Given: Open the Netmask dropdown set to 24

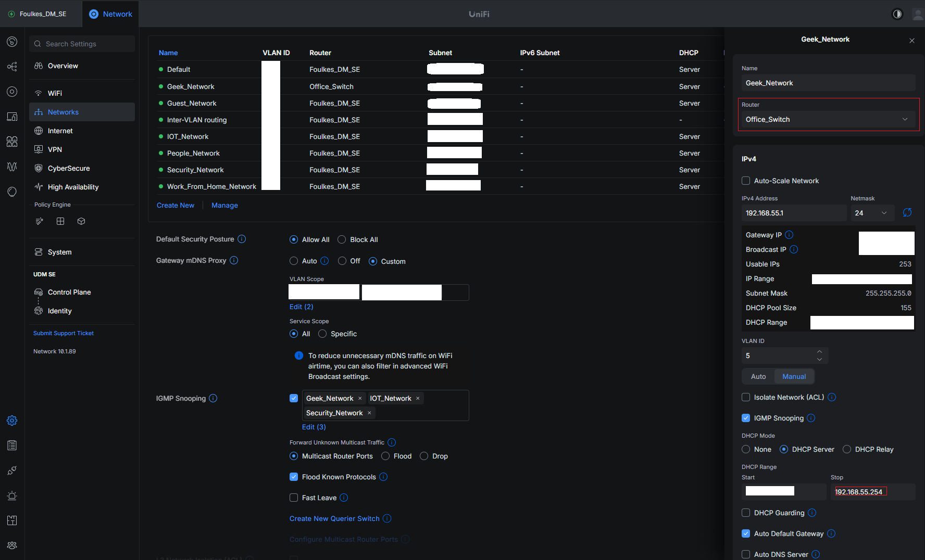Looking at the screenshot, I should [872, 213].
